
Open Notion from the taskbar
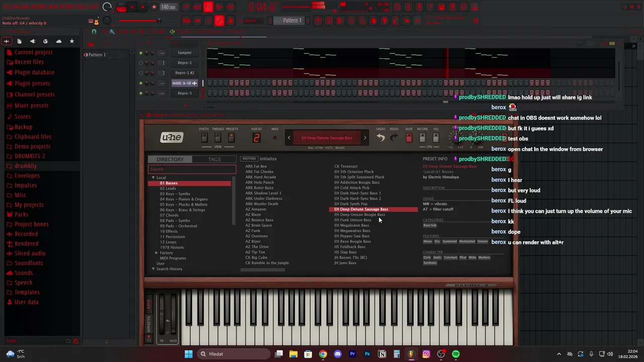point(382,354)
